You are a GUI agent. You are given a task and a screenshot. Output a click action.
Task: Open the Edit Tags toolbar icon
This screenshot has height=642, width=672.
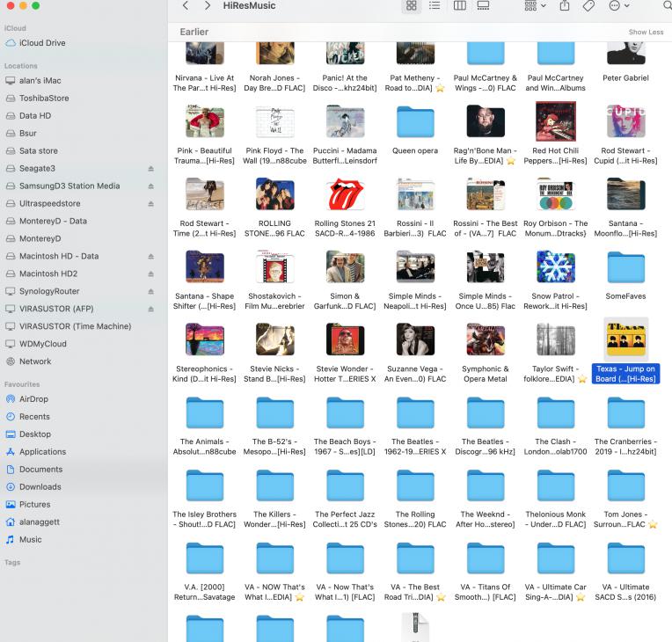(588, 6)
